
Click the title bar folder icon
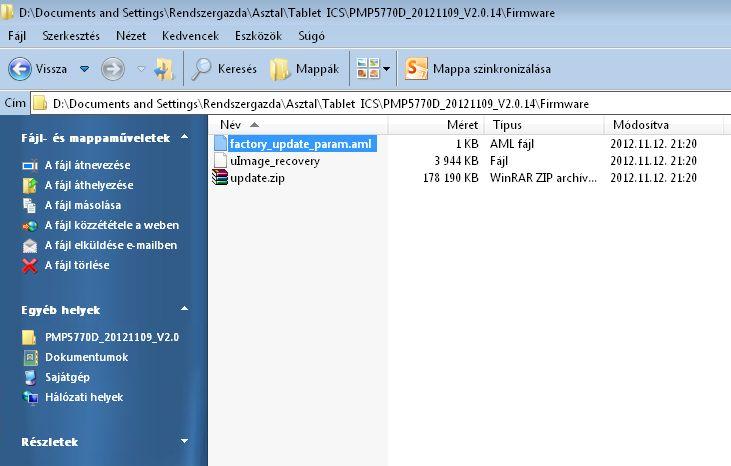click(x=7, y=12)
